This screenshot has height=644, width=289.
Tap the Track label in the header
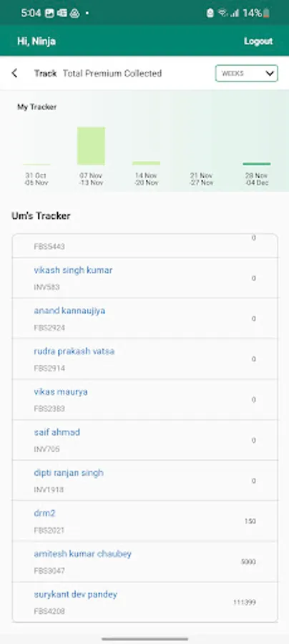[x=45, y=74]
